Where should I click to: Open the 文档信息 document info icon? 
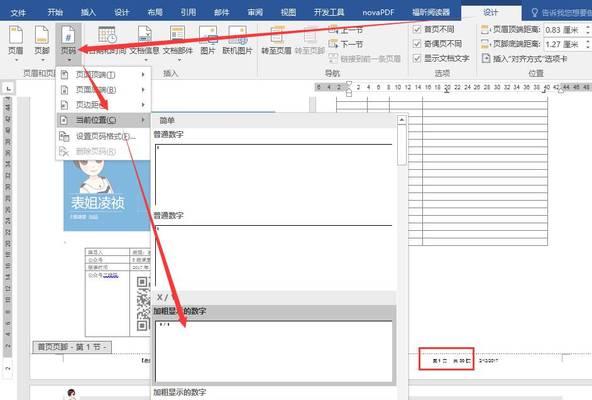pyautogui.click(x=144, y=41)
